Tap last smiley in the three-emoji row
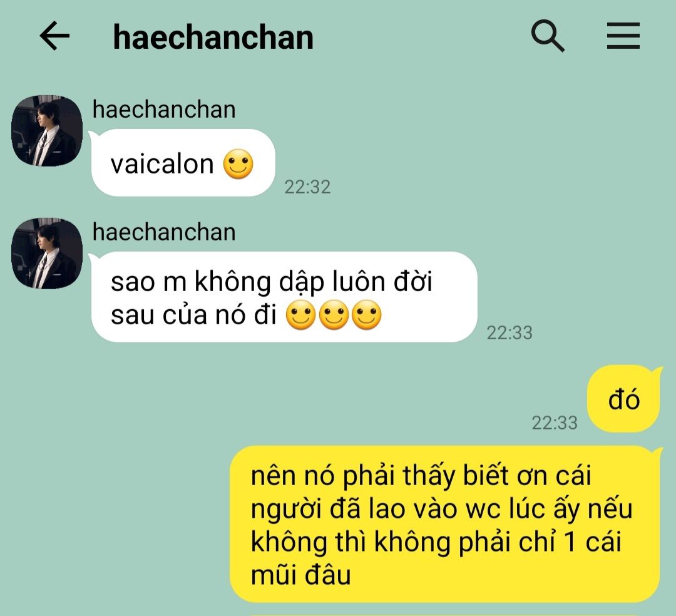 click(366, 315)
